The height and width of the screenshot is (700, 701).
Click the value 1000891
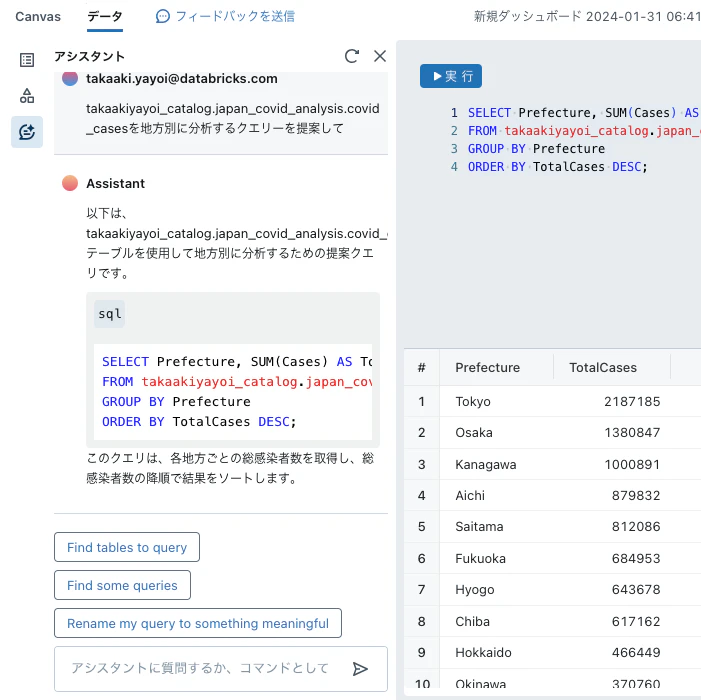click(632, 464)
